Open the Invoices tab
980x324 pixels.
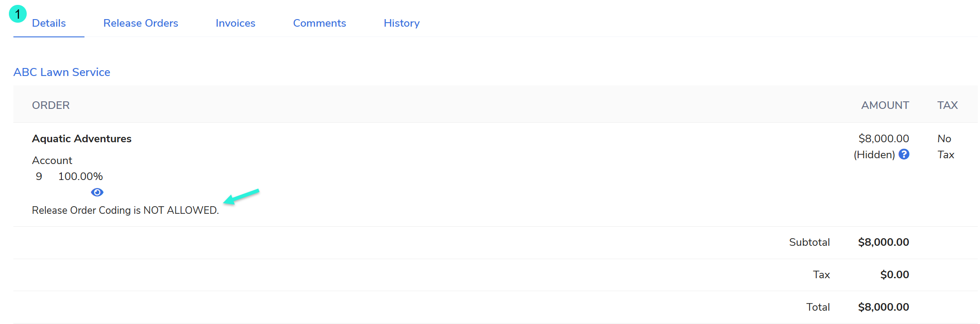point(235,23)
